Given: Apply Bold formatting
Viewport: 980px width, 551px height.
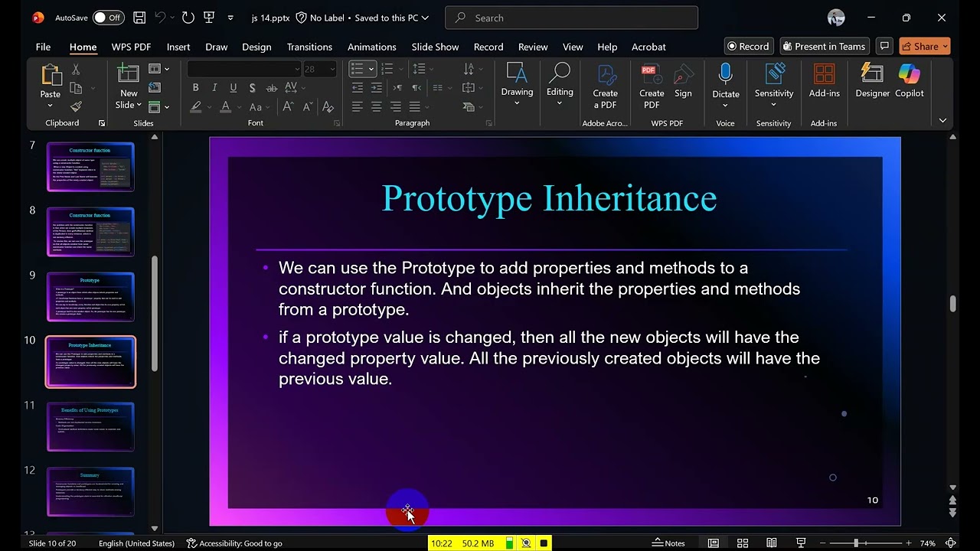Looking at the screenshot, I should tap(195, 88).
